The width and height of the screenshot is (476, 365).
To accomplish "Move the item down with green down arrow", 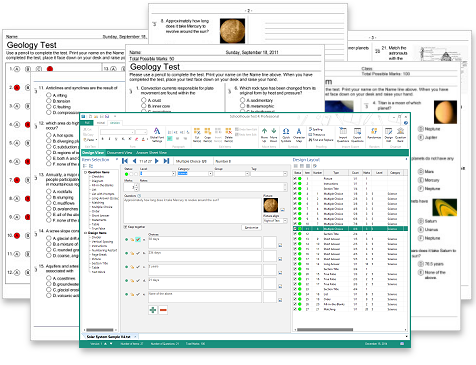I will (273, 135).
